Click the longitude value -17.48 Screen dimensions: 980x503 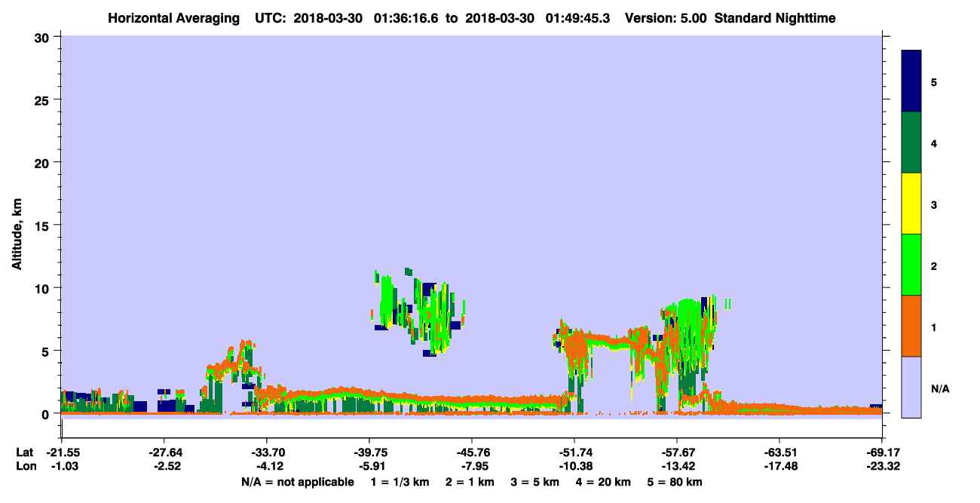pos(779,466)
